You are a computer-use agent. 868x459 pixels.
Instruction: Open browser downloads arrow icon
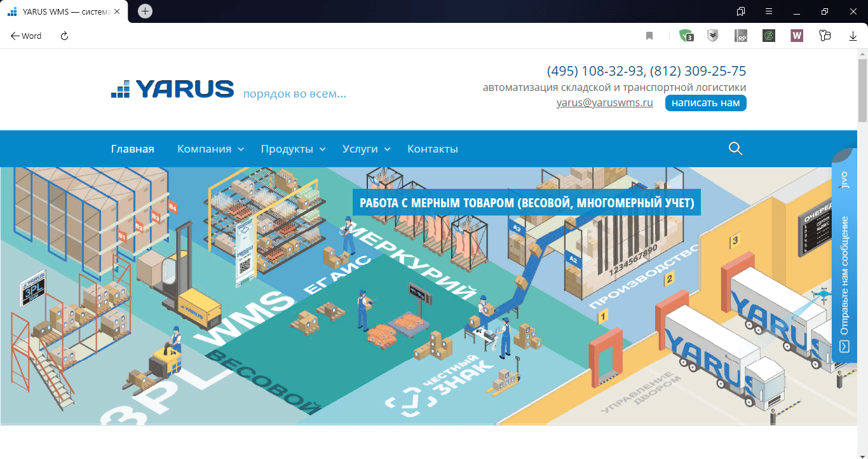[x=853, y=36]
